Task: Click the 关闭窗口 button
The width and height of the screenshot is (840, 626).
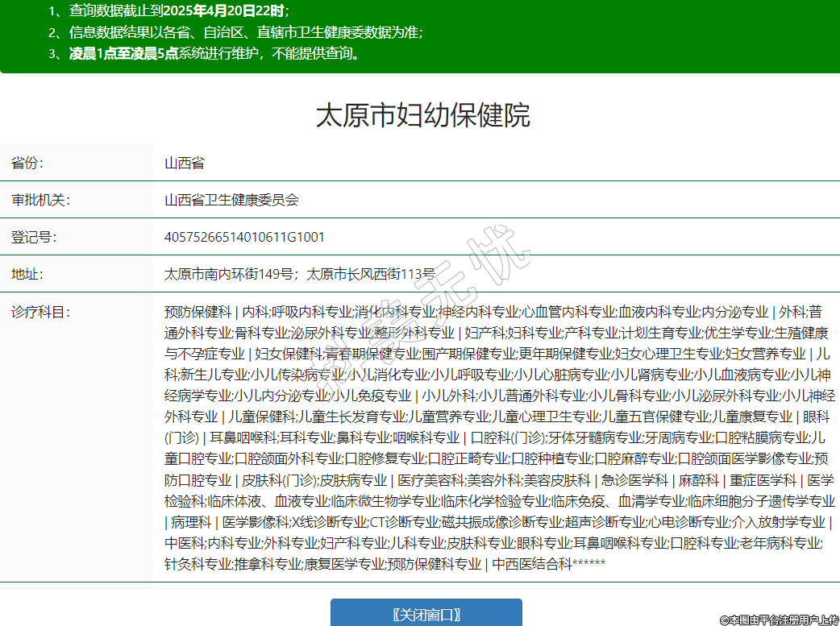Action: point(426,614)
